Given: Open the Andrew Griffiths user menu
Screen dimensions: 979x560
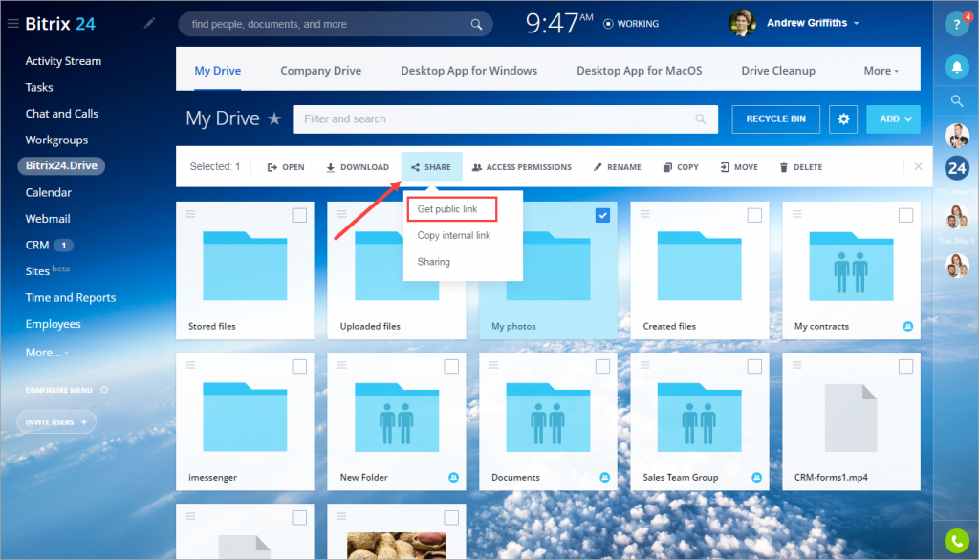Looking at the screenshot, I should pos(813,23).
